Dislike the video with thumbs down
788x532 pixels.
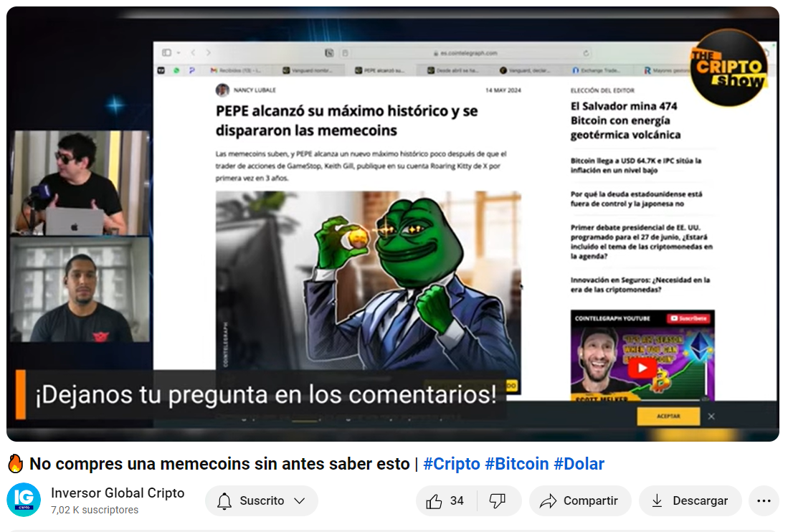(x=498, y=501)
